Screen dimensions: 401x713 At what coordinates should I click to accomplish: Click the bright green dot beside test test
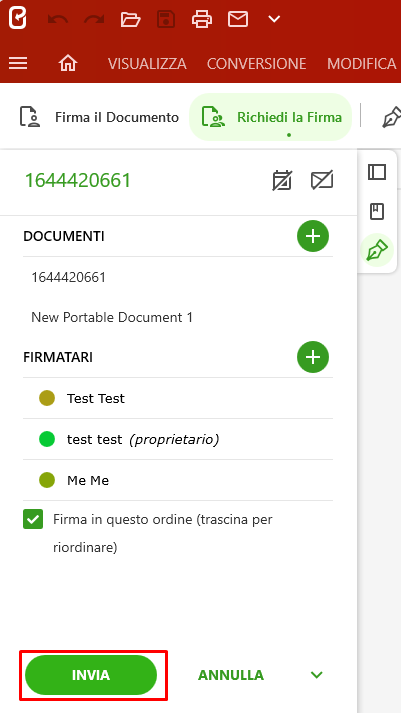coord(47,439)
